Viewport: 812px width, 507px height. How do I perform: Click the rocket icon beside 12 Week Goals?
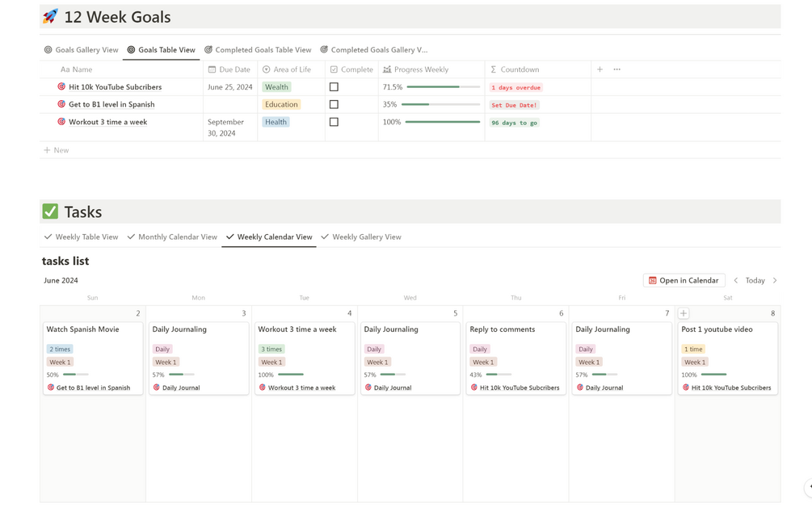[x=50, y=17]
